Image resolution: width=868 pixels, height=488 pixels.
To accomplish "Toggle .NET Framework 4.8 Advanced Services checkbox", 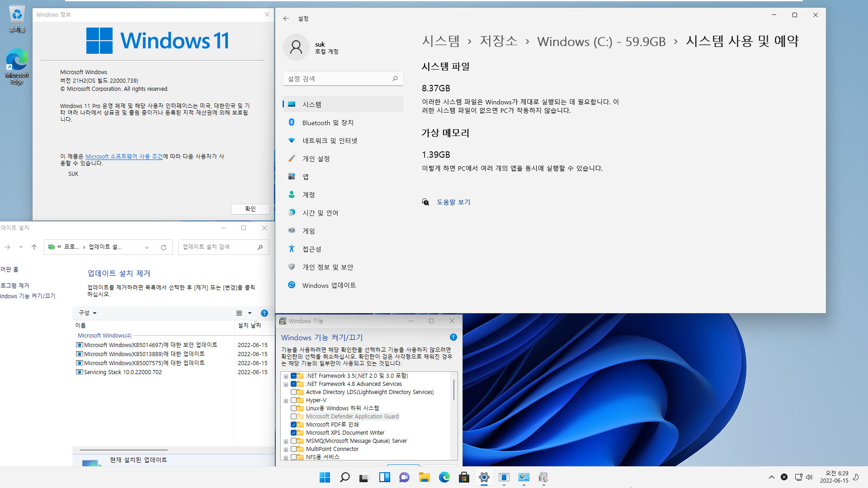I will 293,384.
